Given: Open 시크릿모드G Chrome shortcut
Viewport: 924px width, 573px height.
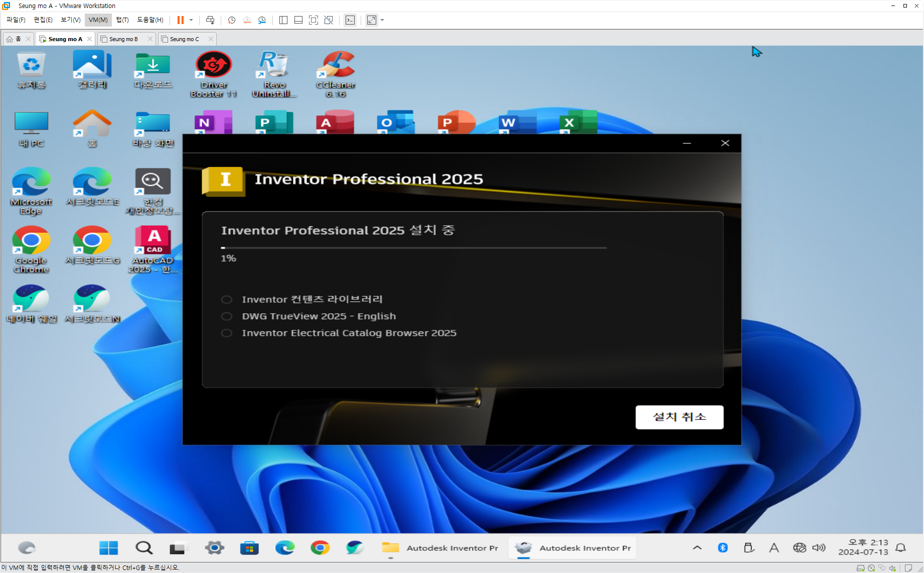Looking at the screenshot, I should pyautogui.click(x=92, y=246).
